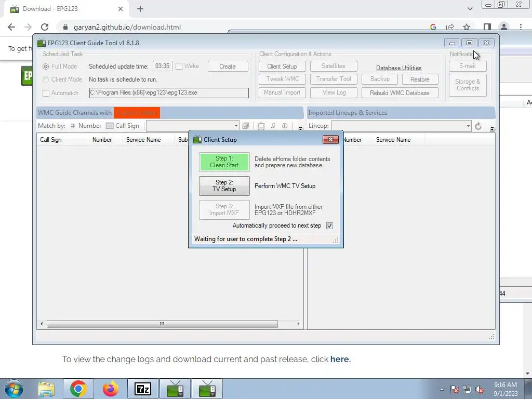The width and height of the screenshot is (532, 399).
Task: Click the refresh lineups icon
Action: 478,126
